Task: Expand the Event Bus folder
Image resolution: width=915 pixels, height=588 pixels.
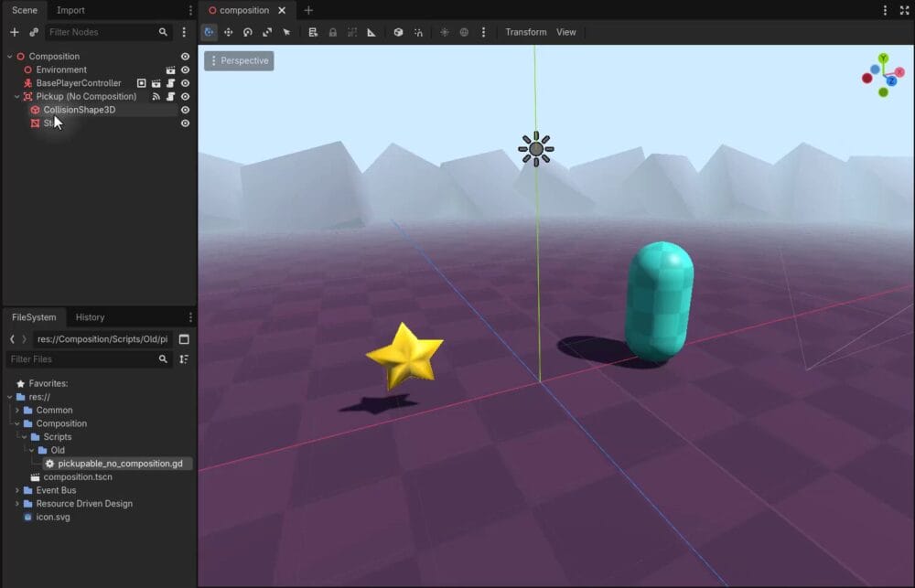Action: (x=16, y=490)
